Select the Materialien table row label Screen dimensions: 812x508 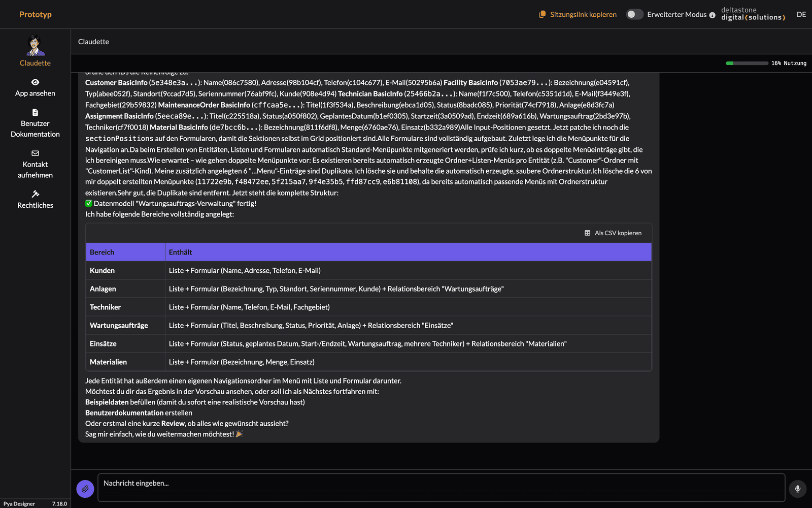[108, 362]
